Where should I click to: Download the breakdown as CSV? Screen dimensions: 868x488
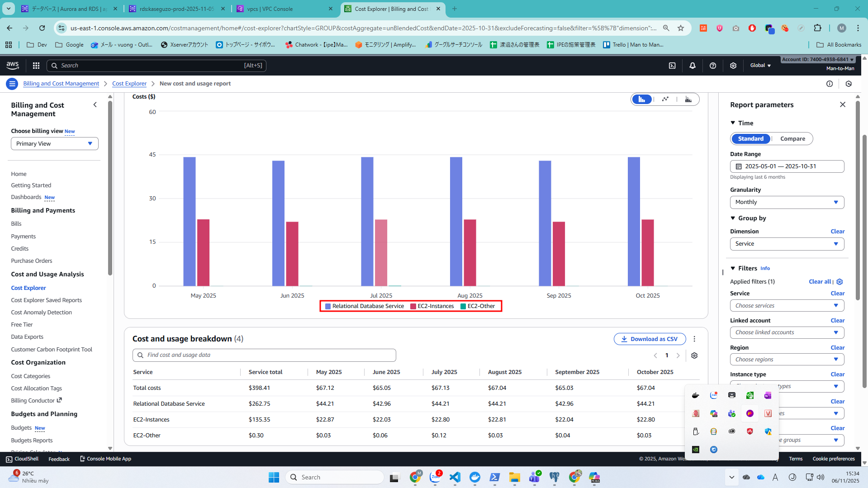tap(649, 339)
